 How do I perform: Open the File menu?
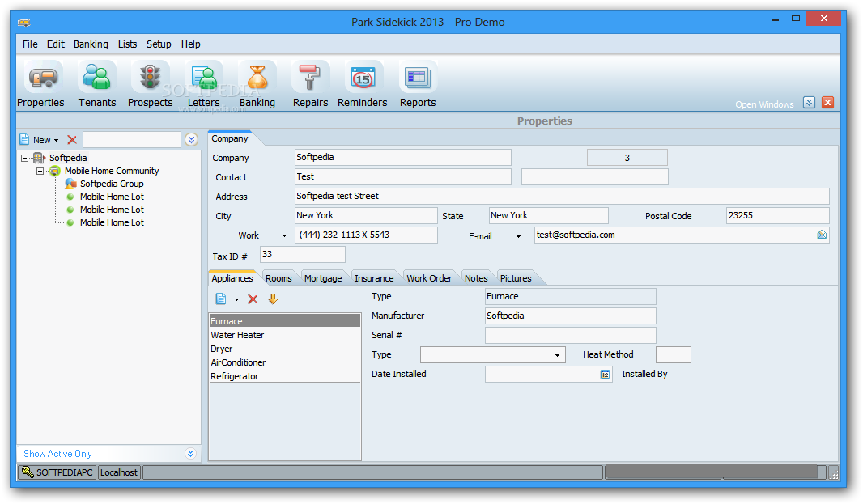click(30, 44)
